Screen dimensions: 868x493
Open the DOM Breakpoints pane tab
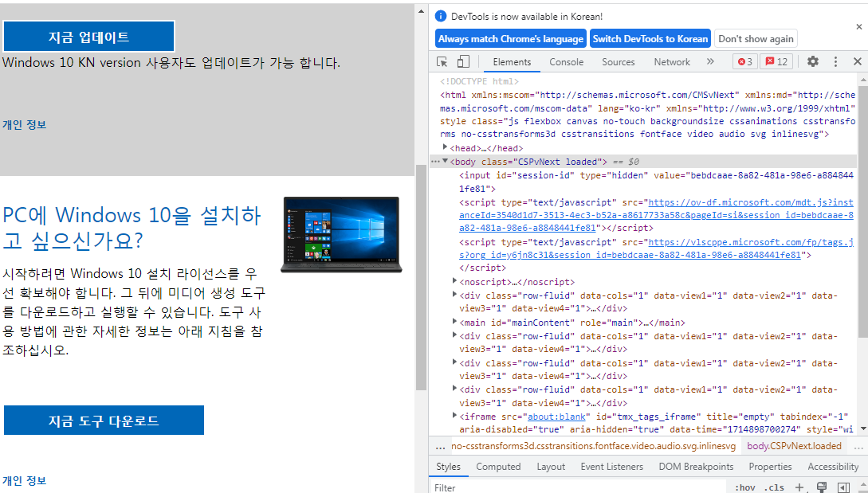pos(696,467)
